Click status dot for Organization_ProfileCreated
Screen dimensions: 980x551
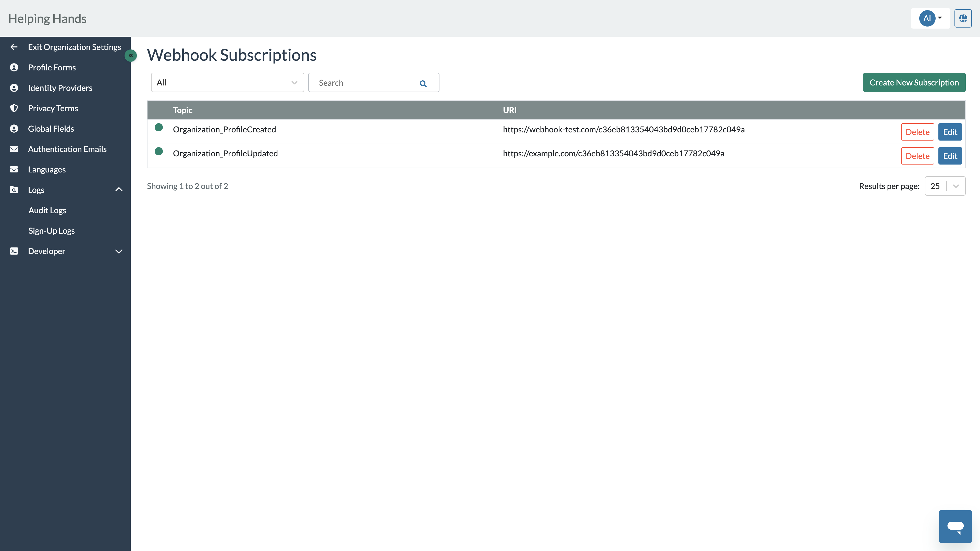coord(159,127)
